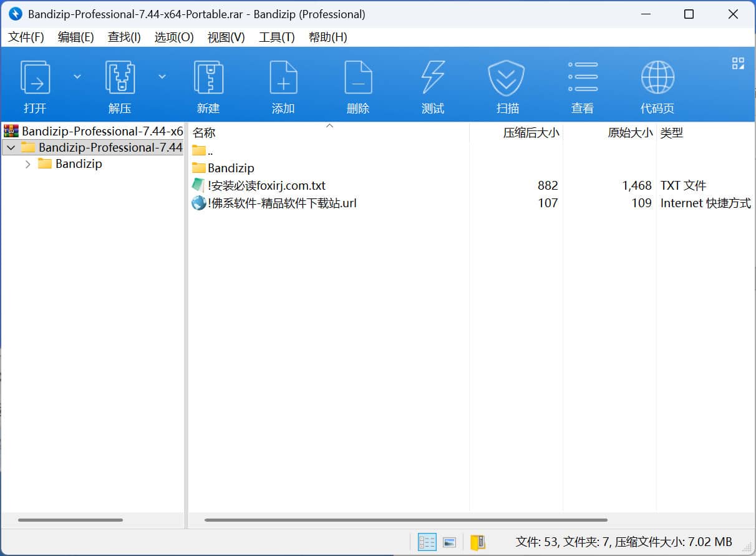Screen dimensions: 756x556
Task: Click the Extract (解压) toolbar icon
Action: 120,77
